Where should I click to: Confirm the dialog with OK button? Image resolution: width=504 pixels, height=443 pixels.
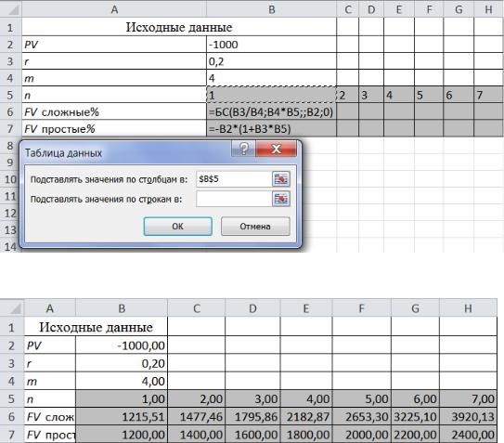pyautogui.click(x=178, y=227)
